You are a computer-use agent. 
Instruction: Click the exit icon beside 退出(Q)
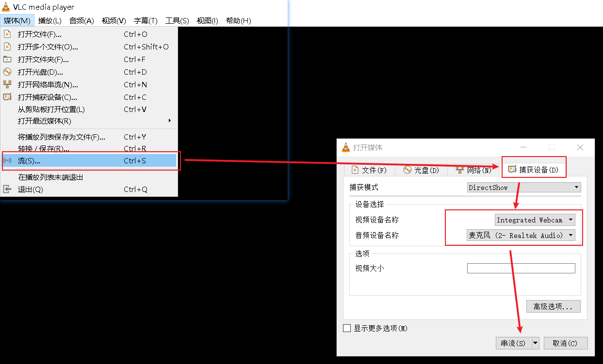coord(8,189)
